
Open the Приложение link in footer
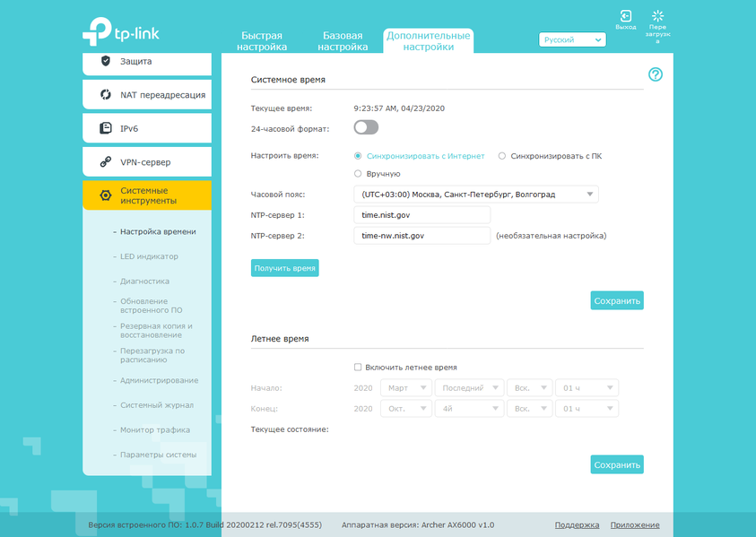pyautogui.click(x=635, y=525)
